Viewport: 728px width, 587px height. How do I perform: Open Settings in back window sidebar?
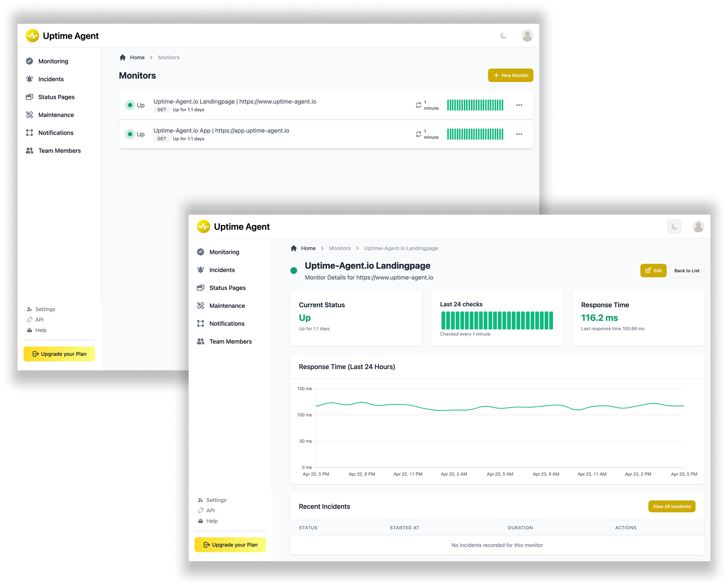click(41, 309)
